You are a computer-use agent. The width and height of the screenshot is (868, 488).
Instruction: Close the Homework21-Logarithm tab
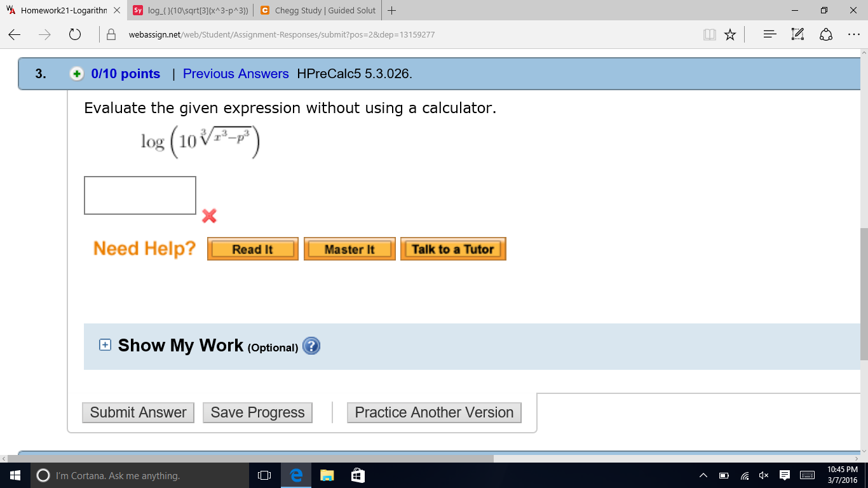tap(117, 10)
